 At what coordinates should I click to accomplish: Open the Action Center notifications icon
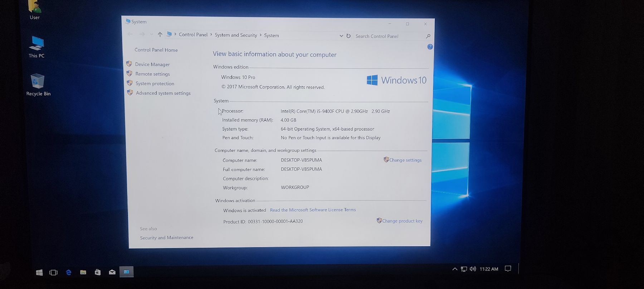point(508,269)
